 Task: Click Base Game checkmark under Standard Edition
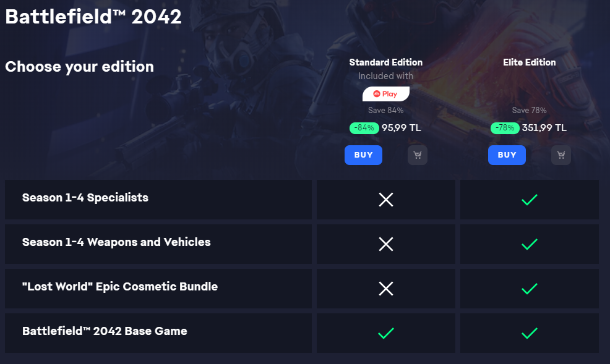coord(386,333)
